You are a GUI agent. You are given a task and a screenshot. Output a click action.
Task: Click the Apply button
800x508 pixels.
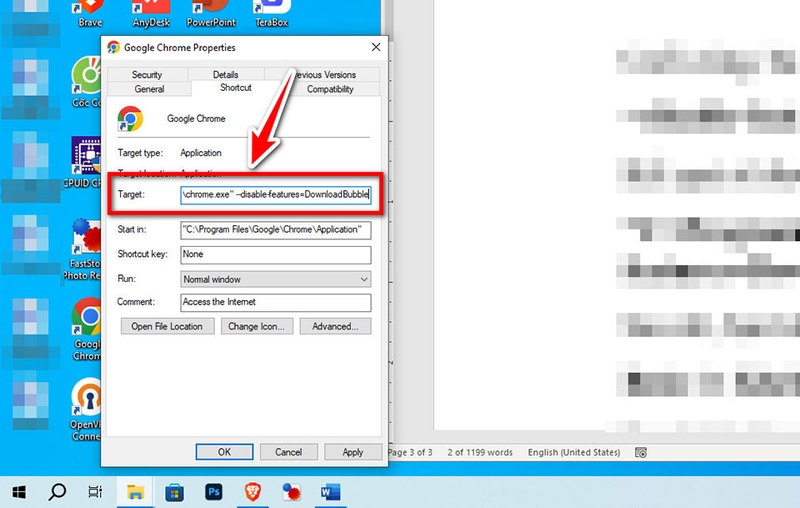[353, 452]
